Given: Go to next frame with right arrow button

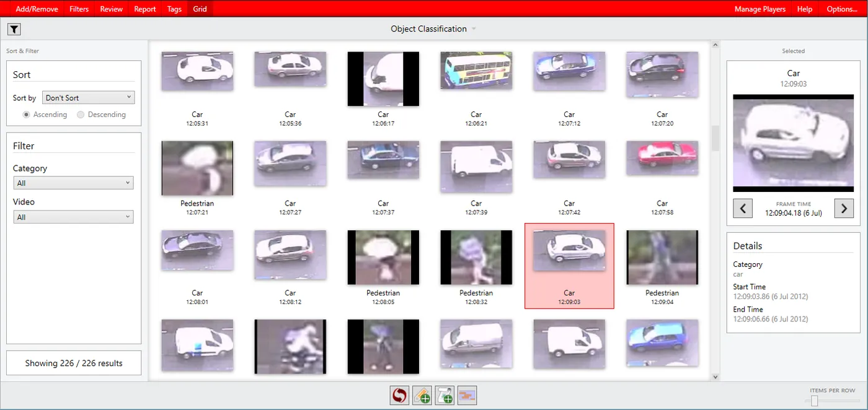Looking at the screenshot, I should coord(844,208).
